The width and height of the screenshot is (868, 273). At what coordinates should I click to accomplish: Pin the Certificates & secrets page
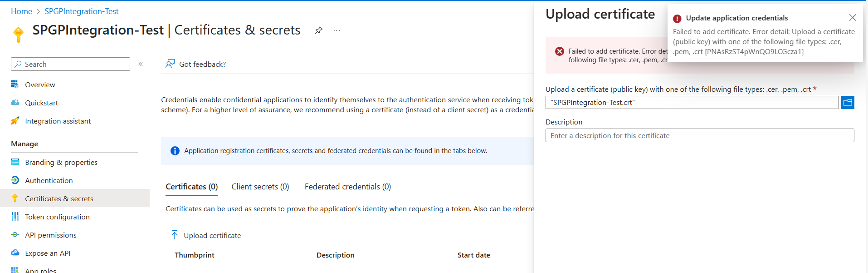pyautogui.click(x=319, y=30)
